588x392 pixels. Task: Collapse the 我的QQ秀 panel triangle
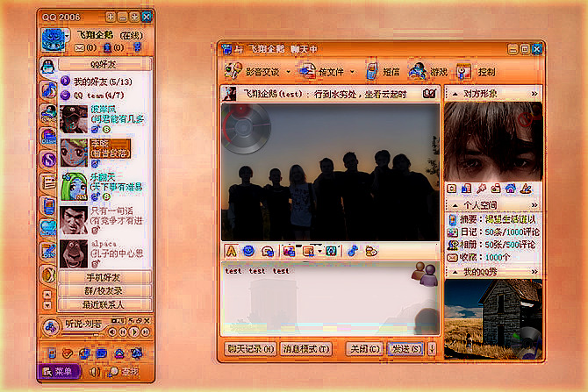coord(455,272)
